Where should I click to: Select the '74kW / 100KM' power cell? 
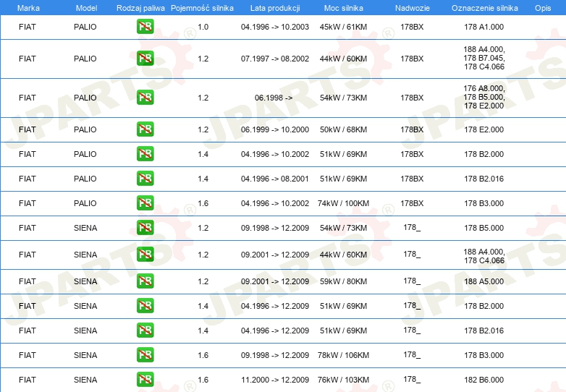pos(343,203)
